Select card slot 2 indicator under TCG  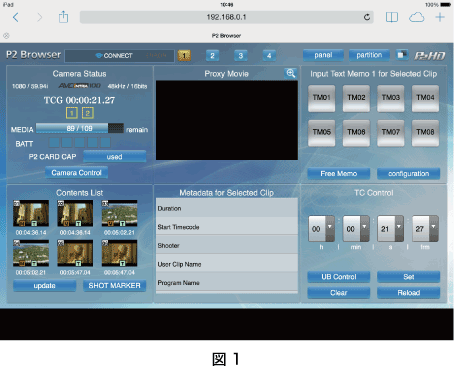click(88, 113)
